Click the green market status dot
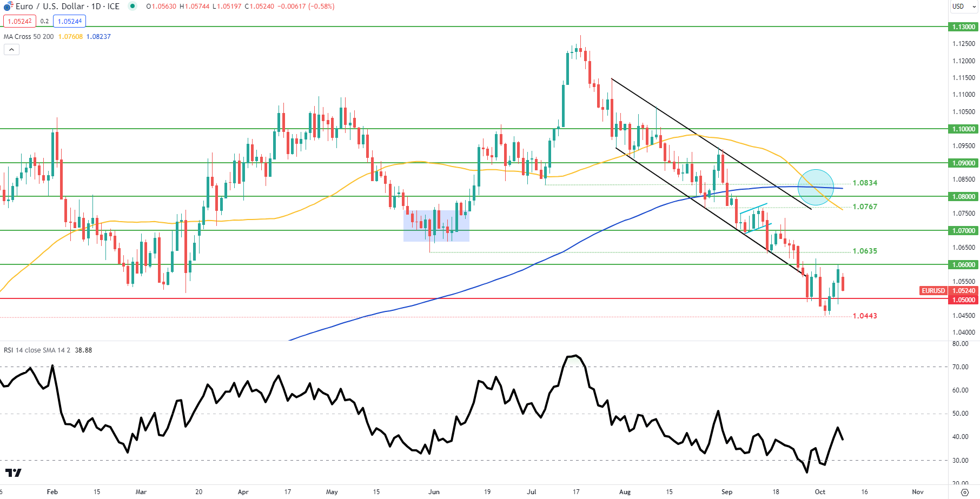Screen dimensions: 980x499 point(133,6)
